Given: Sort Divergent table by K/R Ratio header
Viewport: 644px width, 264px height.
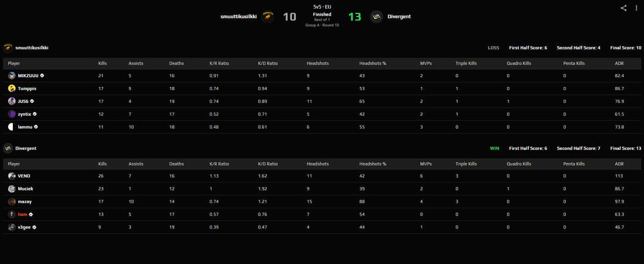Looking at the screenshot, I should point(219,164).
